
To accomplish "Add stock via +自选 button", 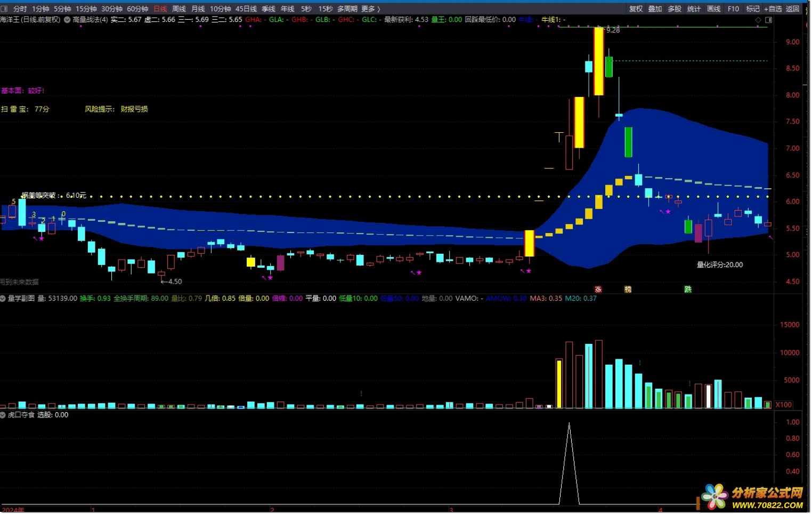I will 773,9.
